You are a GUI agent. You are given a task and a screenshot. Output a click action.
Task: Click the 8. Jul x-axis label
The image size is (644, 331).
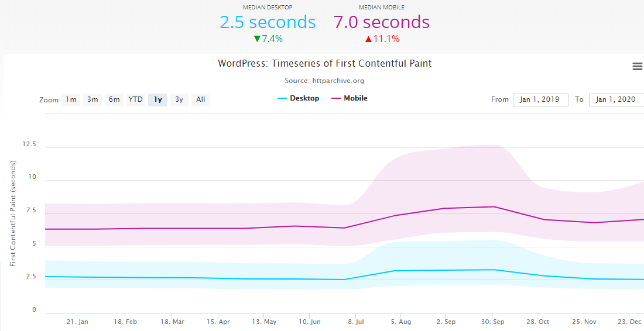pyautogui.click(x=355, y=322)
